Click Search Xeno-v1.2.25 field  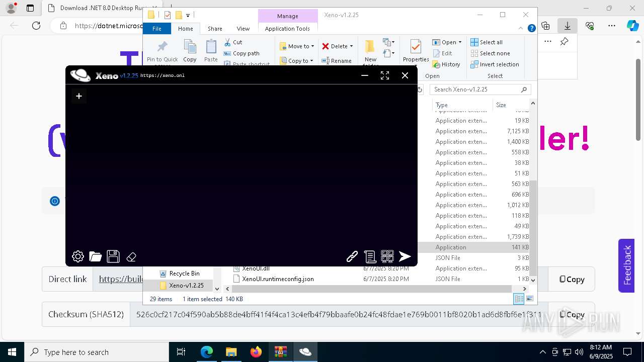(x=480, y=89)
